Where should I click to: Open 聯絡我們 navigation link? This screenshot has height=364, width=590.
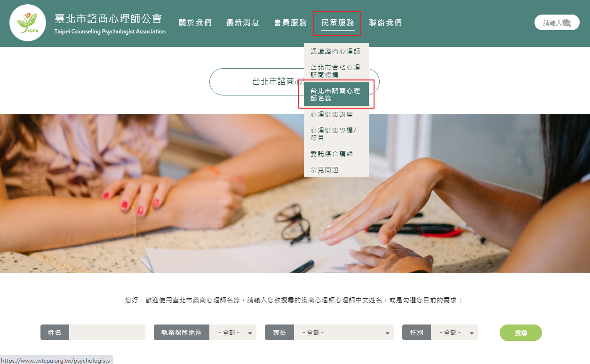coord(386,23)
